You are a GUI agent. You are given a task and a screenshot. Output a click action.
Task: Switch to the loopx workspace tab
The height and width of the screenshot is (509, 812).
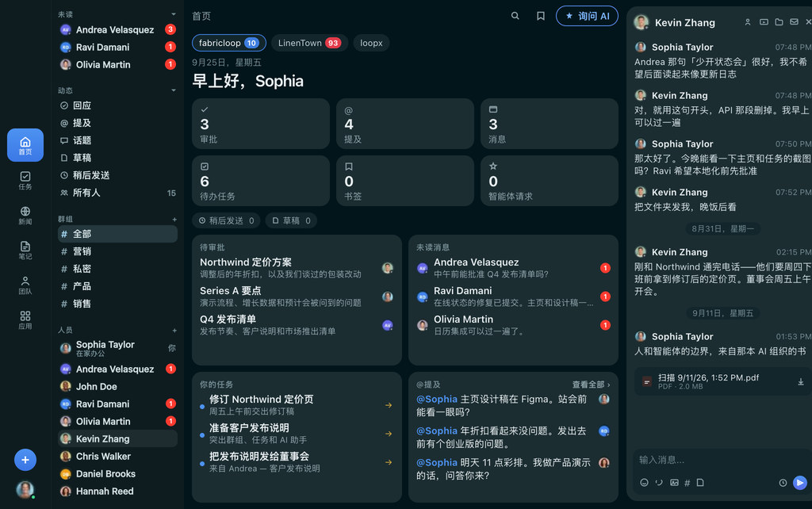pos(371,43)
